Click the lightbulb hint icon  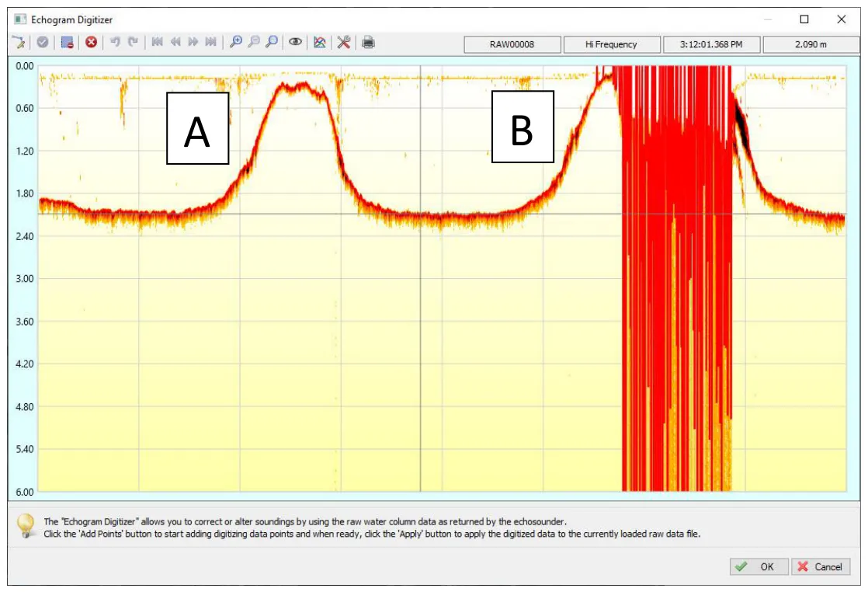26,525
